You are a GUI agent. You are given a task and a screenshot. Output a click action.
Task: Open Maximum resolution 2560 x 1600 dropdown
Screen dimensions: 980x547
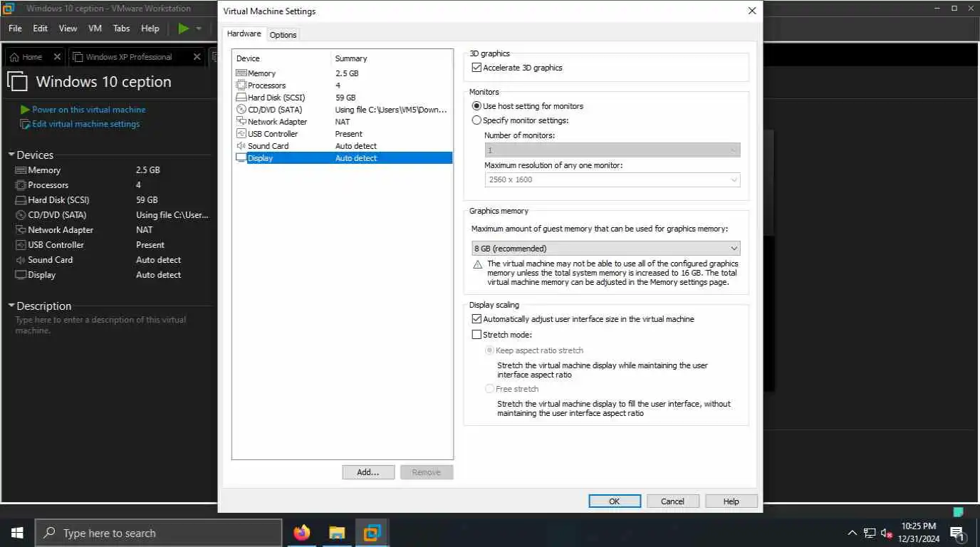[x=612, y=179]
